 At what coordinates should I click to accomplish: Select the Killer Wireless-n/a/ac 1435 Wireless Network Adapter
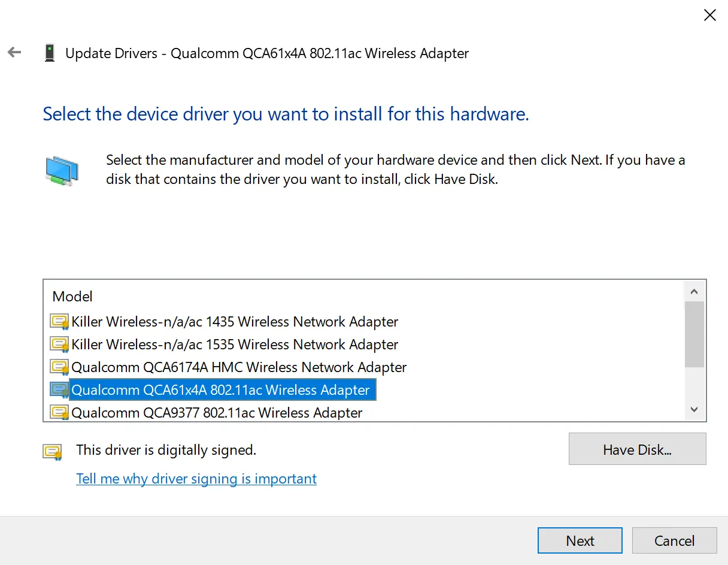pyautogui.click(x=233, y=321)
